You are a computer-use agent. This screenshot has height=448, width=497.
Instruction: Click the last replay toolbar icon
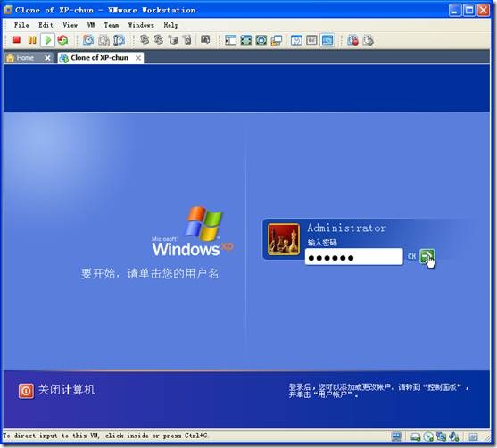[369, 40]
